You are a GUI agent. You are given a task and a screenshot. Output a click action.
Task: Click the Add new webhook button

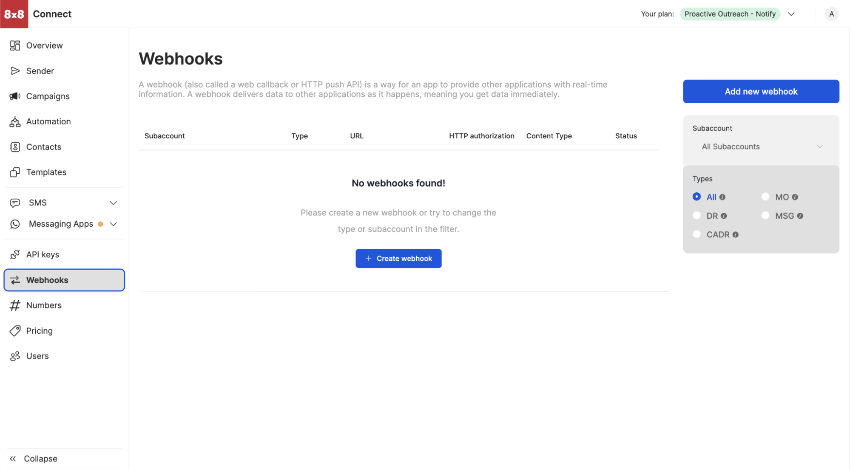(761, 91)
